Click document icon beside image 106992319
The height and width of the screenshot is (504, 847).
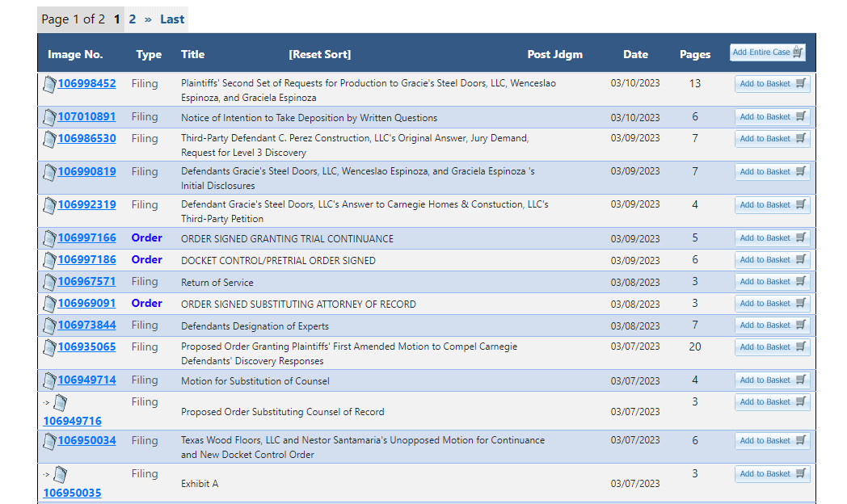point(49,205)
